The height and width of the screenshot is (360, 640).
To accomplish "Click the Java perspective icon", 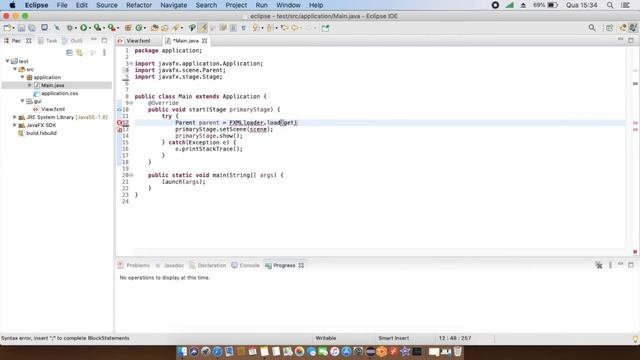I will (633, 28).
